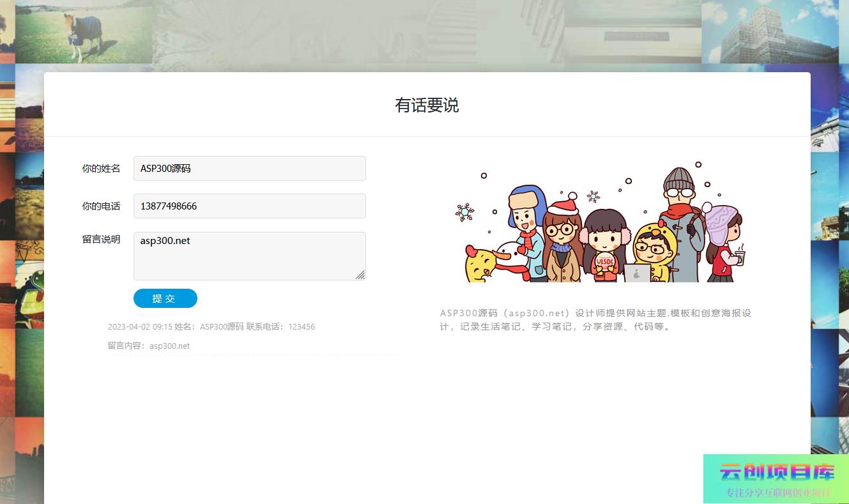Image resolution: width=849 pixels, height=504 pixels.
Task: Click the gray laptop in the illustration
Action: 637,273
